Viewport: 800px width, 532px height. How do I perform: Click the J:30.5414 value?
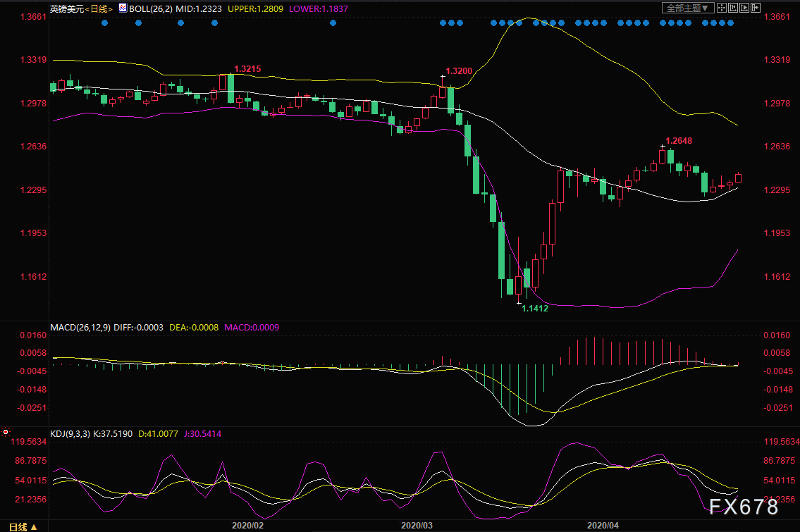[x=202, y=434]
